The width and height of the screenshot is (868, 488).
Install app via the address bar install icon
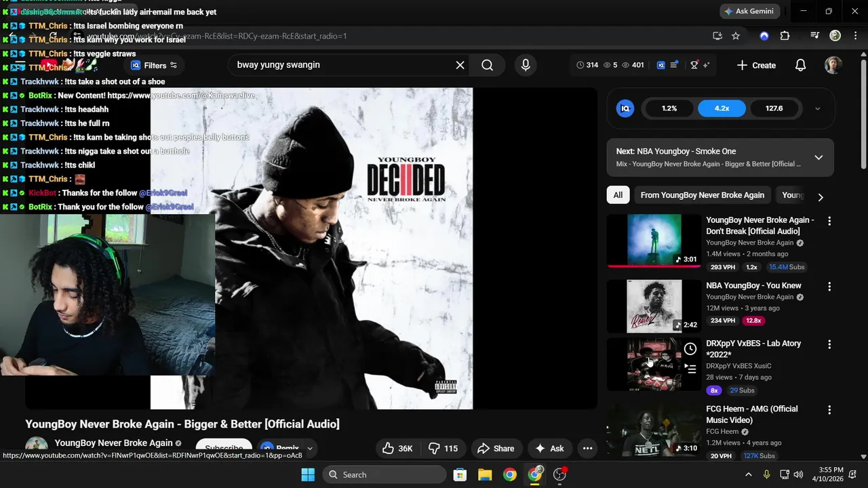(x=717, y=36)
